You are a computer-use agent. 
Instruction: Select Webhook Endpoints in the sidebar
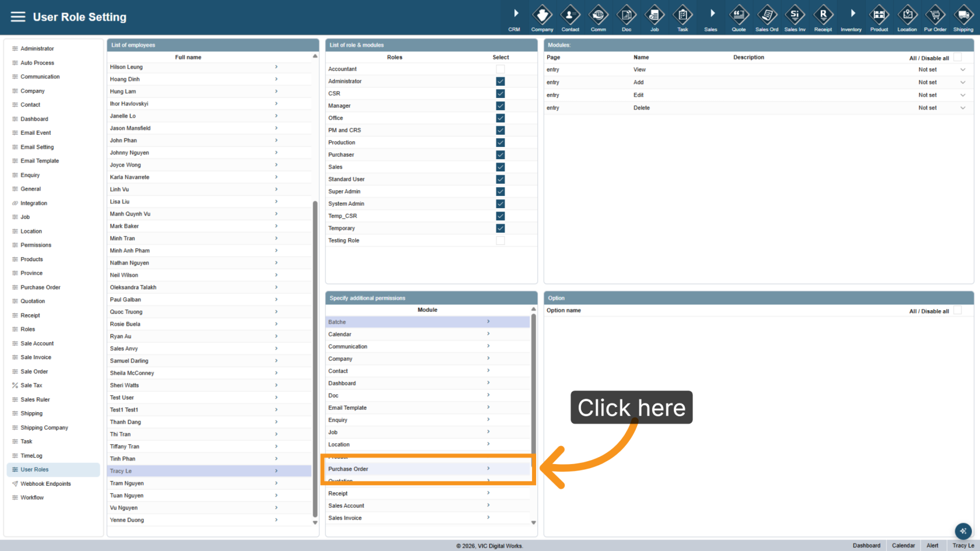point(45,484)
